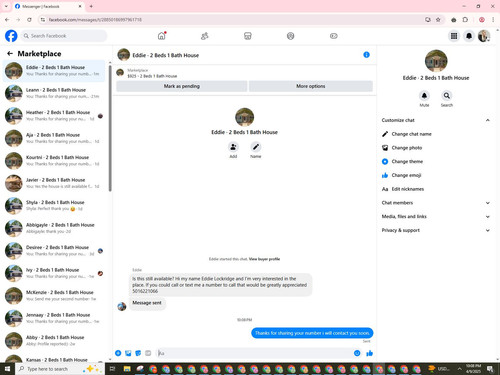Screen dimensions: 500x375
Task: Click the browser address bar URL
Action: click(x=95, y=20)
